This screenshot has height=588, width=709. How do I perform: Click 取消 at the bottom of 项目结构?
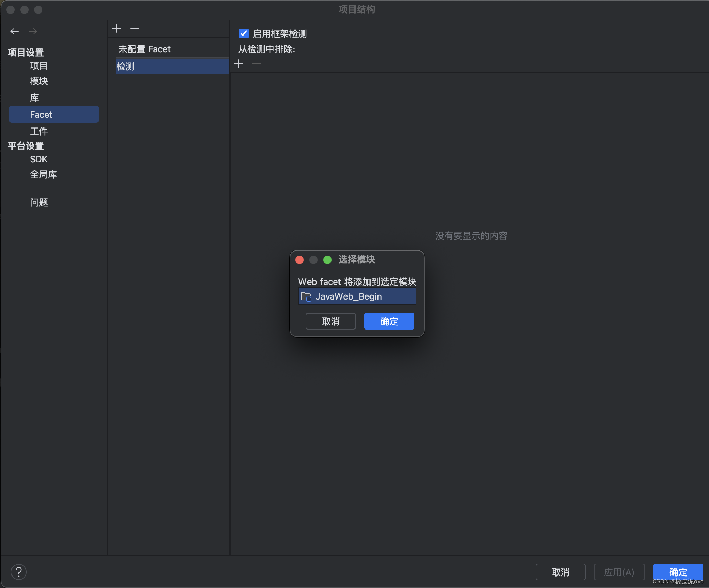tap(561, 572)
